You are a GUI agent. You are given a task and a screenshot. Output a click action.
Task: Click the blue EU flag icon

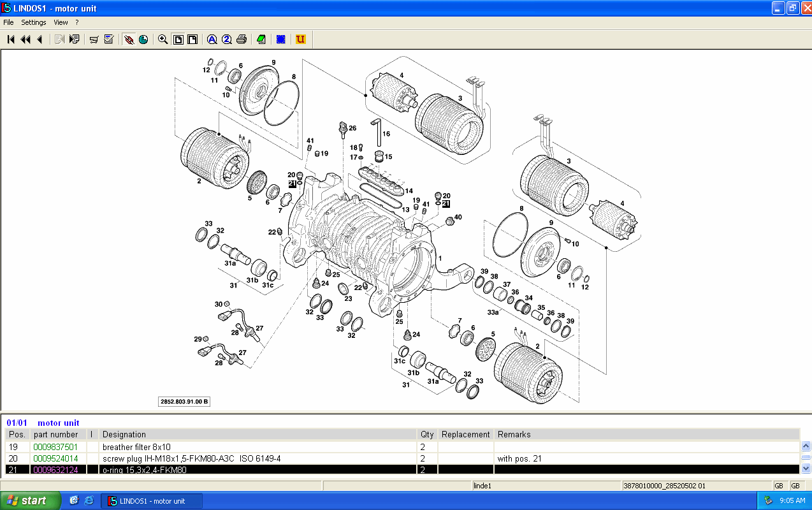[280, 40]
